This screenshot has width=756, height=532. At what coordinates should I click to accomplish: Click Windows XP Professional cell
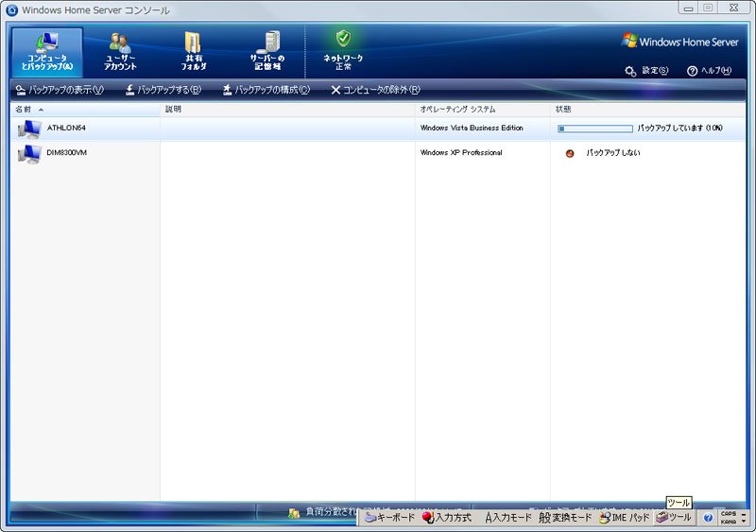[x=461, y=152]
